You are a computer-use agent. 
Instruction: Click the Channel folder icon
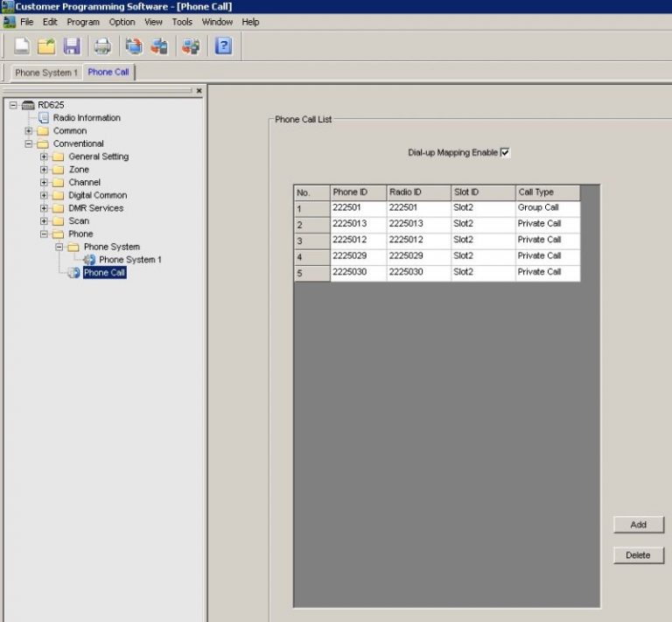pyautogui.click(x=59, y=183)
